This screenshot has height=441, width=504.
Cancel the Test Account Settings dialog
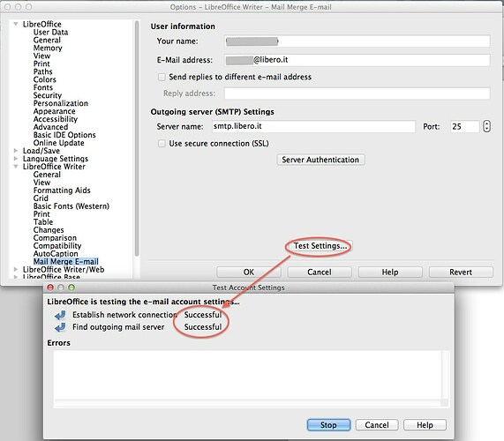pyautogui.click(x=377, y=425)
